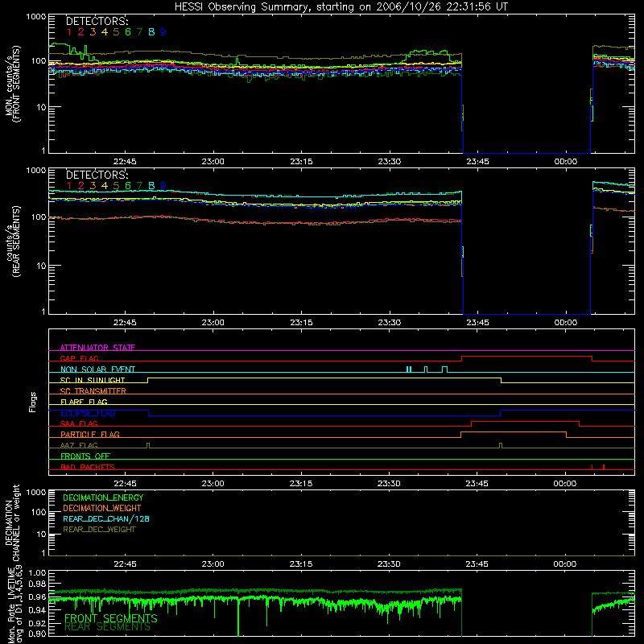Click the 0.90 tick label on livetime axis
The width and height of the screenshot is (644, 644).
(37, 634)
